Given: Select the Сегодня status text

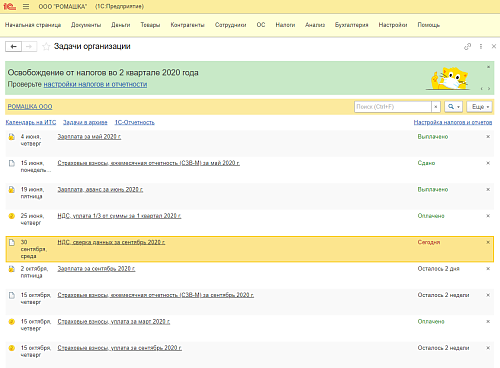Looking at the screenshot, I should pyautogui.click(x=429, y=242).
